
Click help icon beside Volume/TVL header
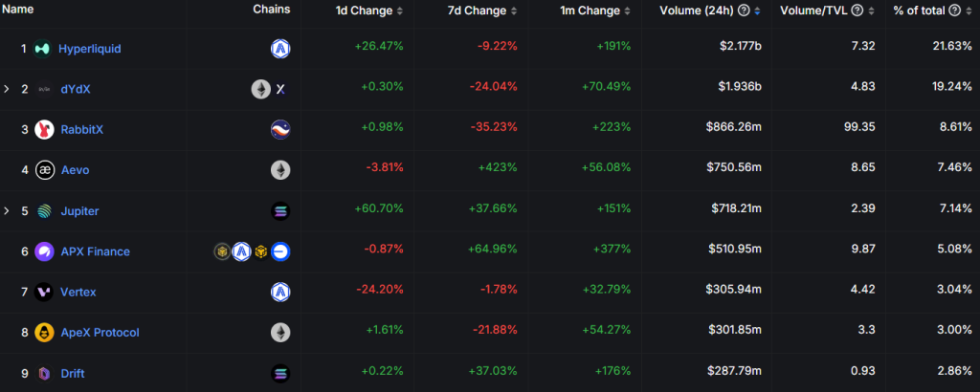[857, 11]
